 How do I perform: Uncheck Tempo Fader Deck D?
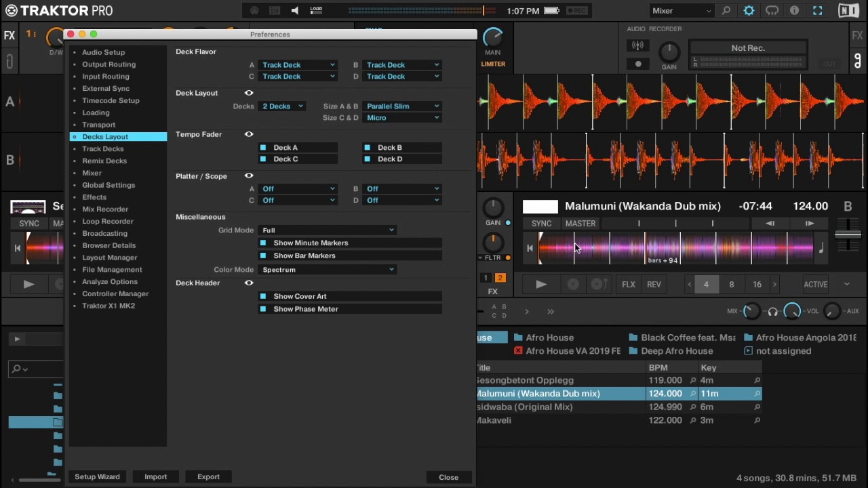coord(368,159)
